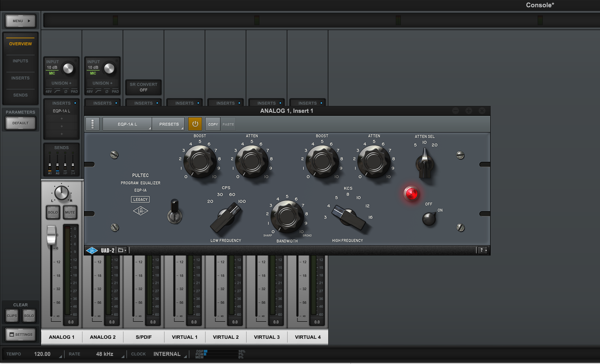Open the PRESETS dropdown in plugin window

pyautogui.click(x=169, y=124)
